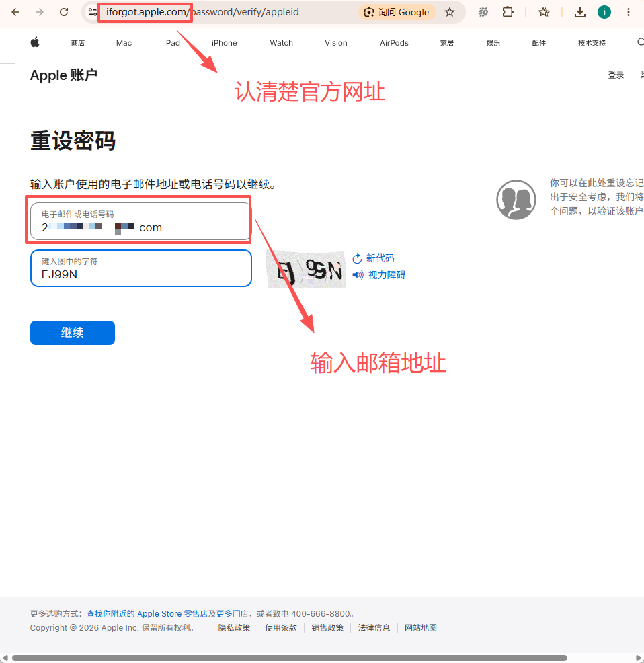Open the 更多门店 link
644x663 pixels.
(x=232, y=613)
